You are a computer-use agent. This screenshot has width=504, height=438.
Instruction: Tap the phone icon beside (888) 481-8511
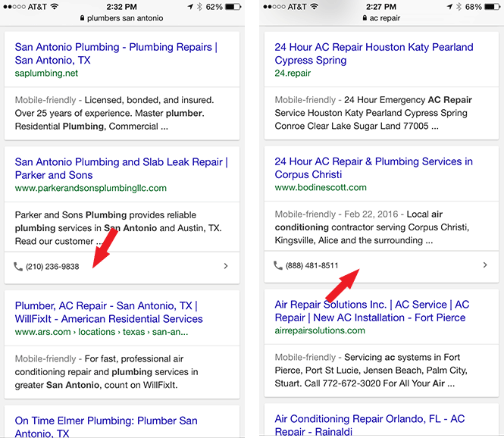pos(278,265)
